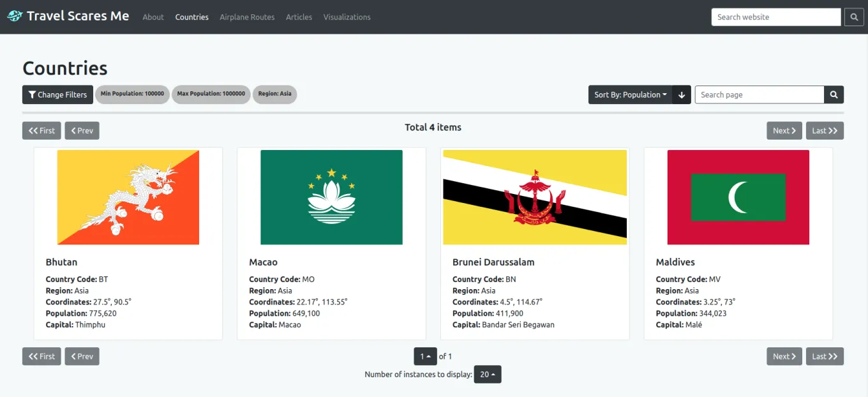
Task: Click the page search magnifier icon
Action: (834, 94)
